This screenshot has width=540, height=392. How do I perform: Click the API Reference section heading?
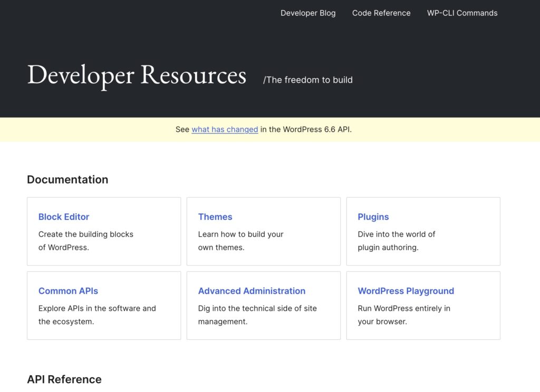(64, 379)
